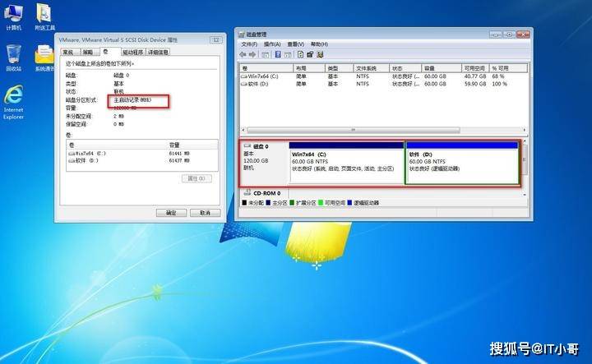Select the CD-ROM 0 drive entry

[x=263, y=193]
